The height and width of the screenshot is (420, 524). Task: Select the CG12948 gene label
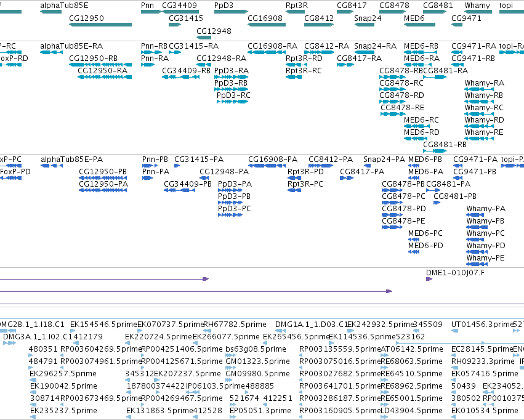(x=214, y=31)
